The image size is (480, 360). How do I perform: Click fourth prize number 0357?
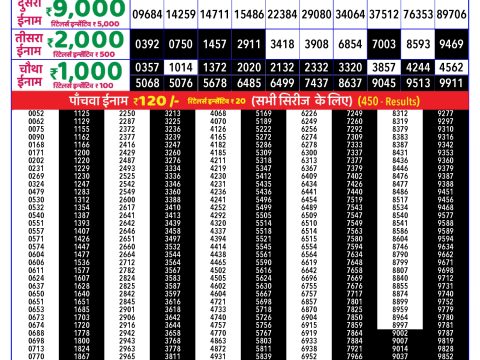(x=147, y=68)
